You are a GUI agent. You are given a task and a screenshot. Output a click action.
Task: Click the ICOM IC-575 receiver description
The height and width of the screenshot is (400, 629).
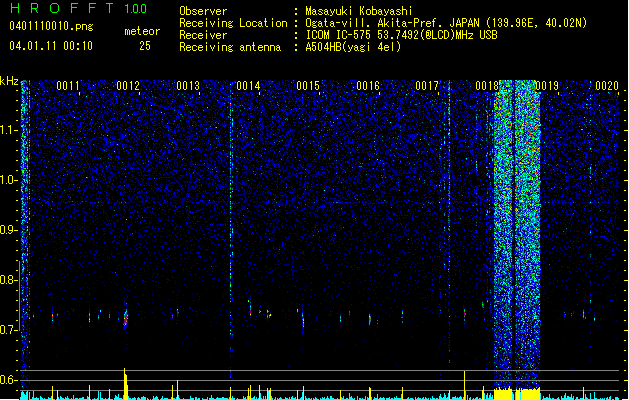[401, 35]
